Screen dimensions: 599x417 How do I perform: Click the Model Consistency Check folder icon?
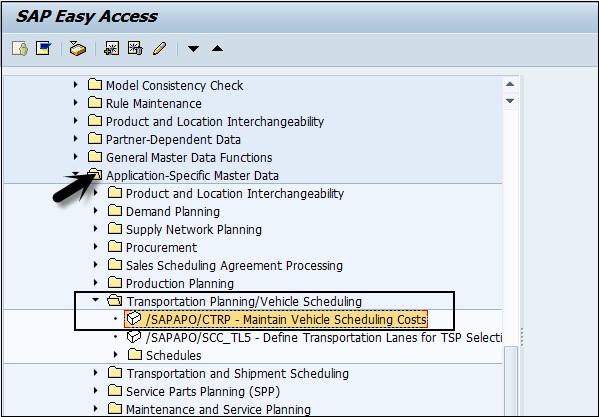click(95, 84)
